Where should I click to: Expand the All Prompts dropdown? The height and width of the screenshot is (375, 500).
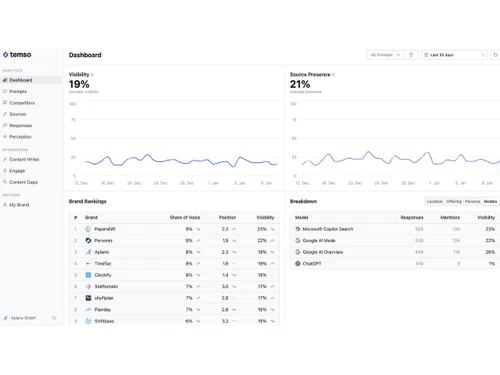point(385,55)
